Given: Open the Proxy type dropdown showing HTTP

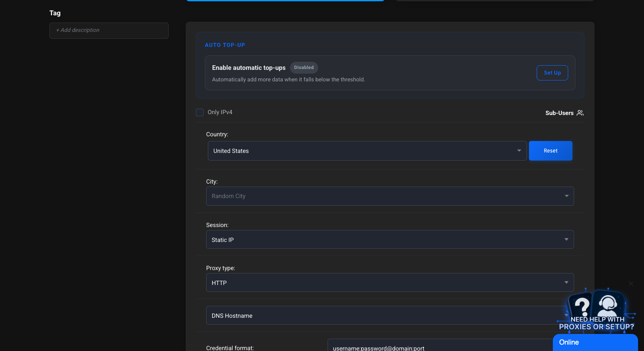Looking at the screenshot, I should 390,282.
